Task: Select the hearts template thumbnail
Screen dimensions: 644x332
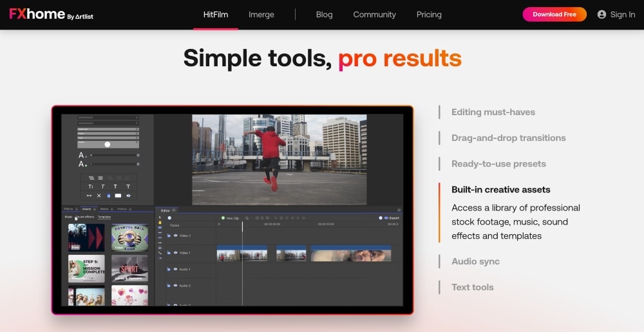Action: [129, 295]
